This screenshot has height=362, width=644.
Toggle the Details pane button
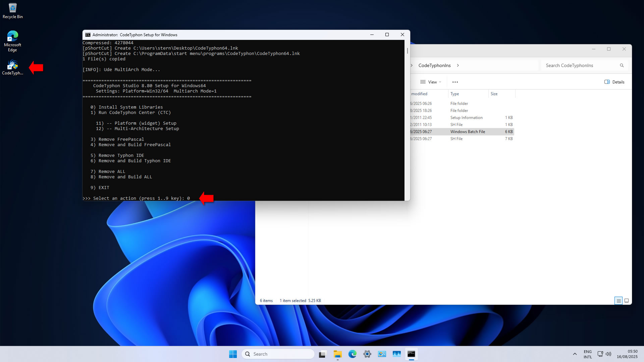[x=614, y=82]
